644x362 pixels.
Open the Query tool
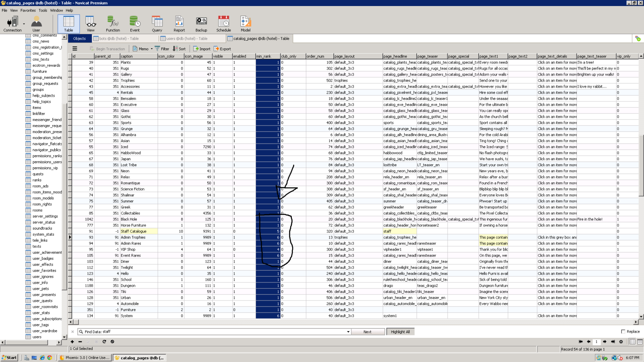[x=157, y=24]
